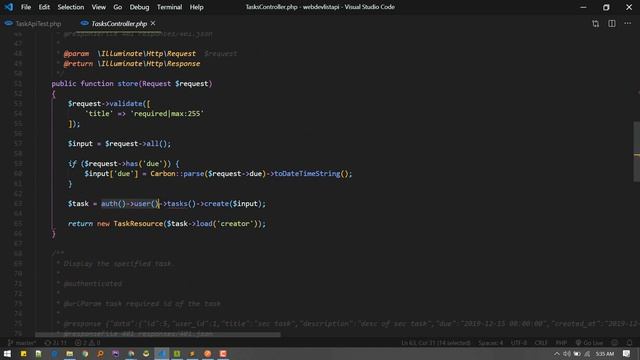Change the PHP language mode
Image resolution: width=640 pixels, height=360 pixels.
click(561, 343)
